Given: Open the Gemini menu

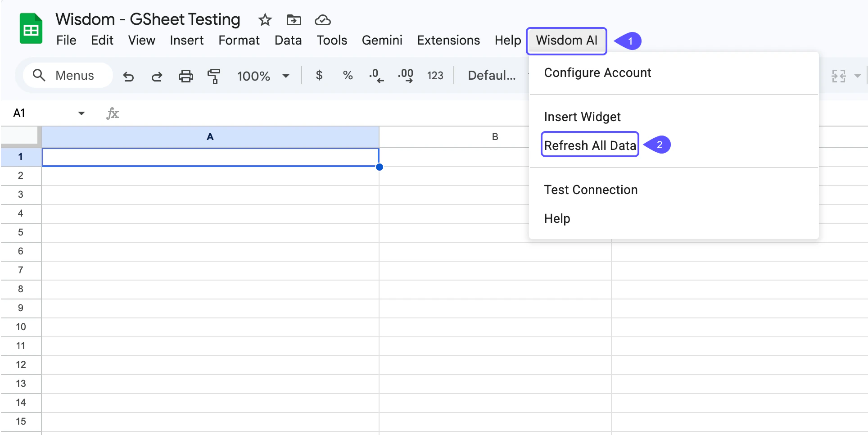Looking at the screenshot, I should tap(382, 41).
